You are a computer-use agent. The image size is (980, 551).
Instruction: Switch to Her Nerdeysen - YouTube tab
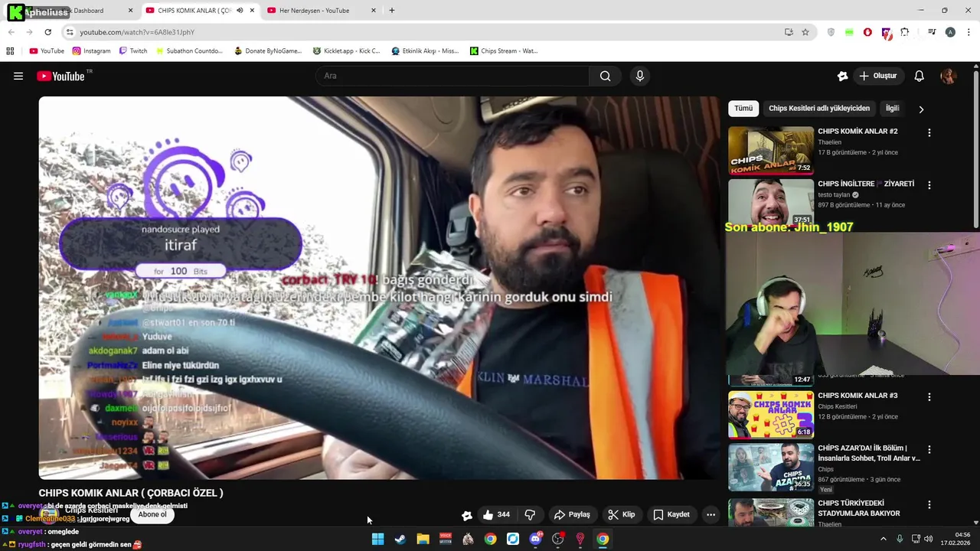(322, 11)
